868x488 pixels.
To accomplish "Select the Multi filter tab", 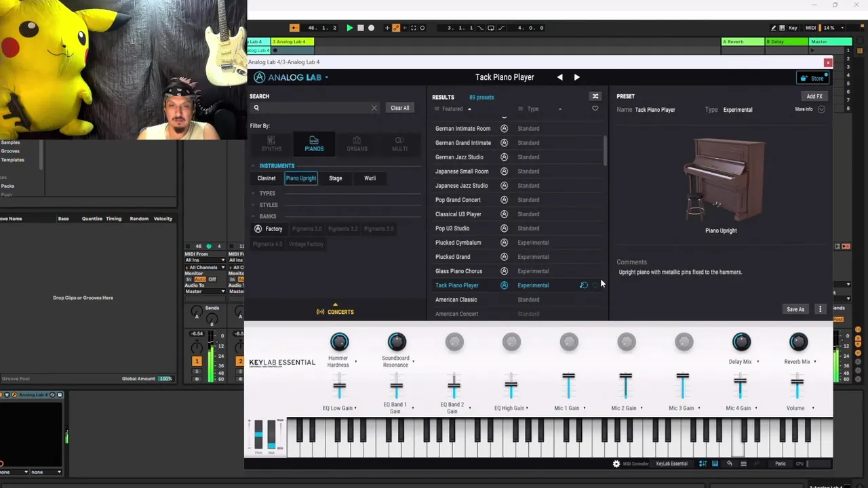I will pyautogui.click(x=399, y=144).
